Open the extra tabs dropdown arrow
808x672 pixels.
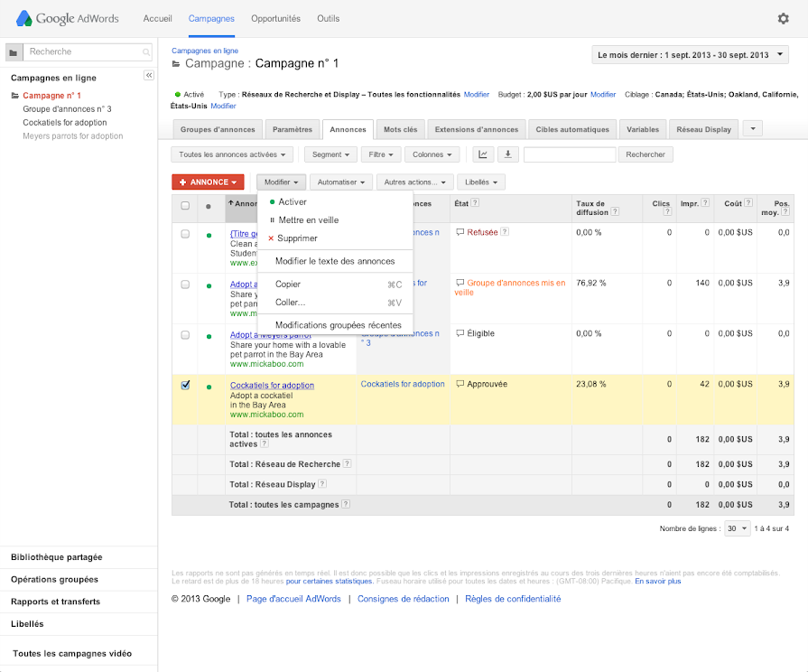[753, 128]
